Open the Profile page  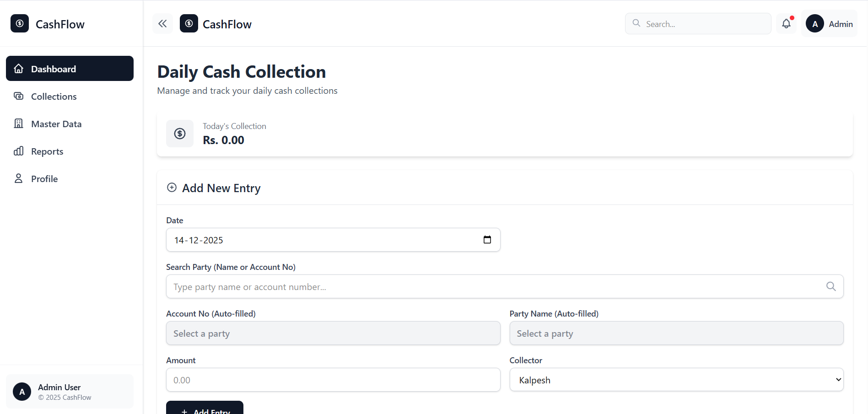point(70,178)
